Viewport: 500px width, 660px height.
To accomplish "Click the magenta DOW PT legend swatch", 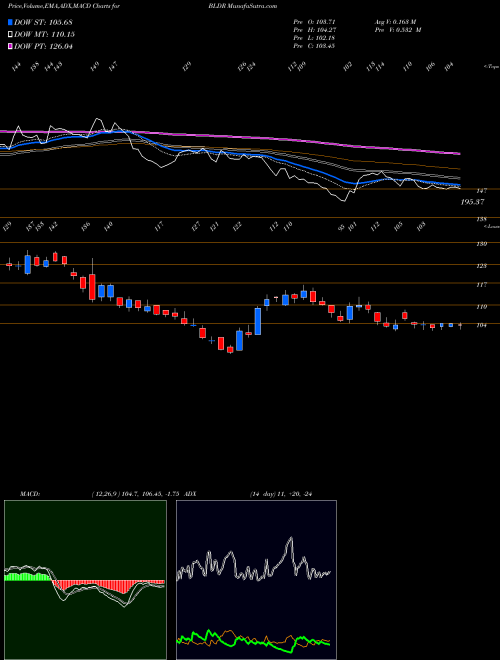I will 11,46.
